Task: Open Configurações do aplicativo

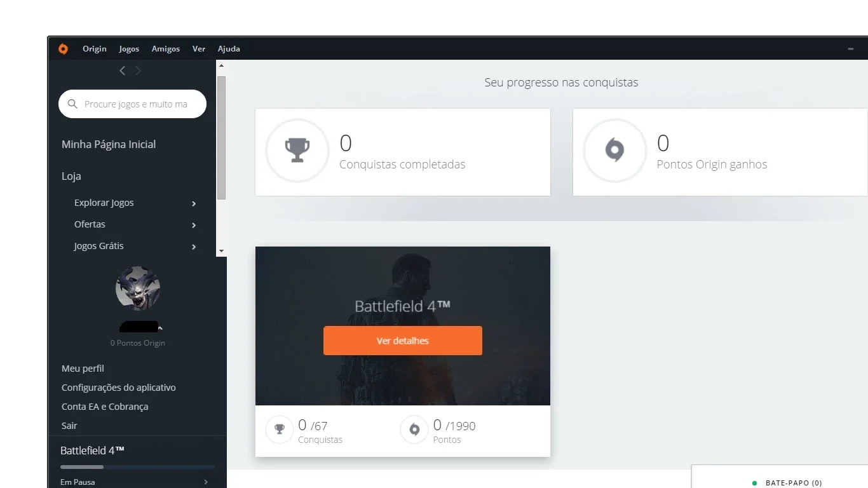Action: [119, 388]
